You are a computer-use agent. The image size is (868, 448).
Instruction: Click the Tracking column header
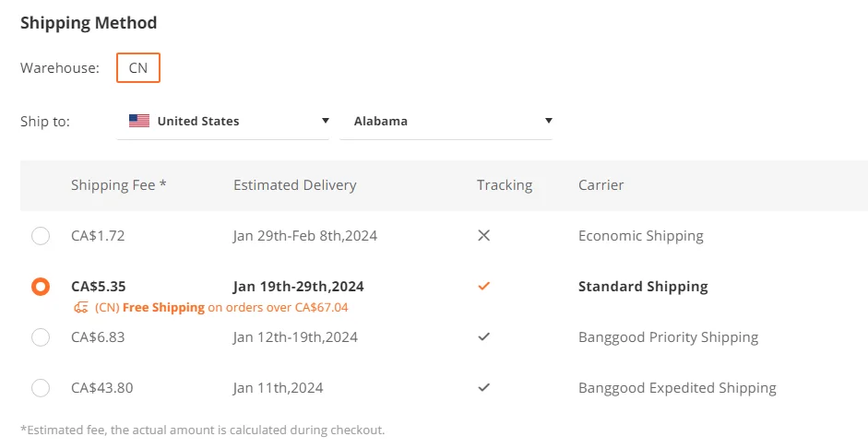(504, 185)
